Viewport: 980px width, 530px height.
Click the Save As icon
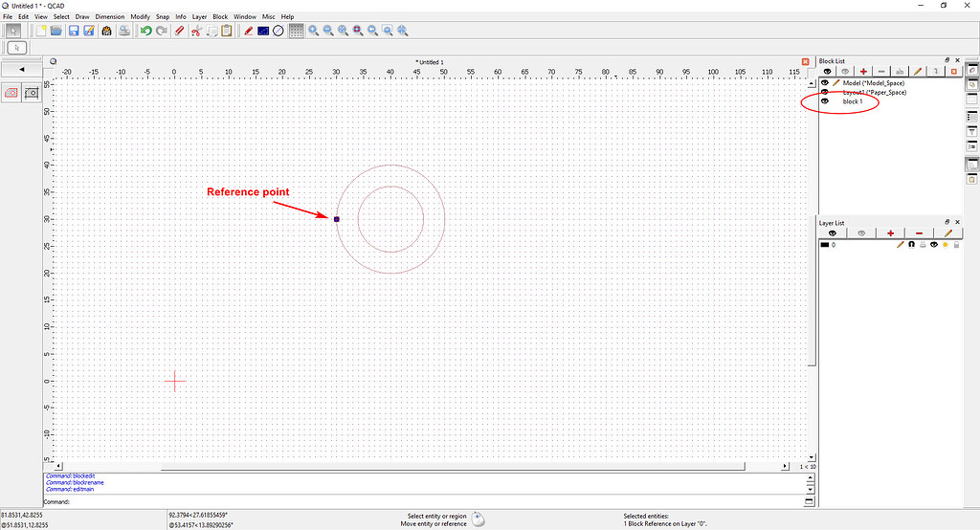(x=89, y=31)
